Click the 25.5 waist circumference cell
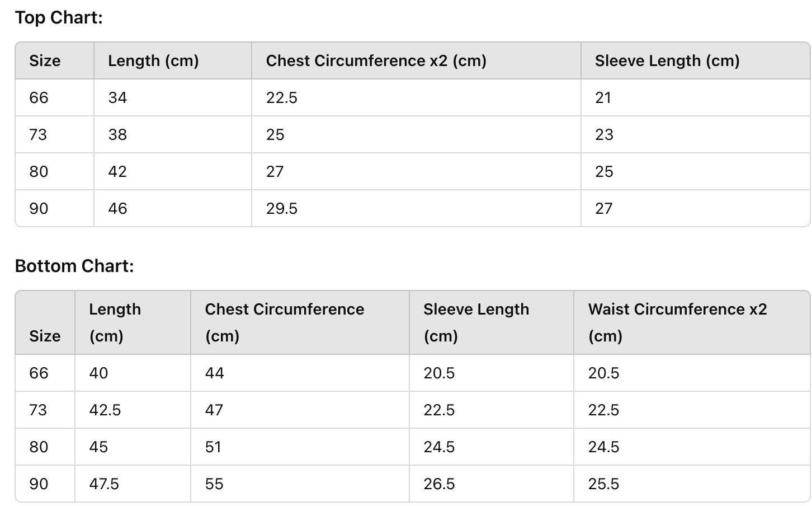The height and width of the screenshot is (506, 812). pos(603,484)
